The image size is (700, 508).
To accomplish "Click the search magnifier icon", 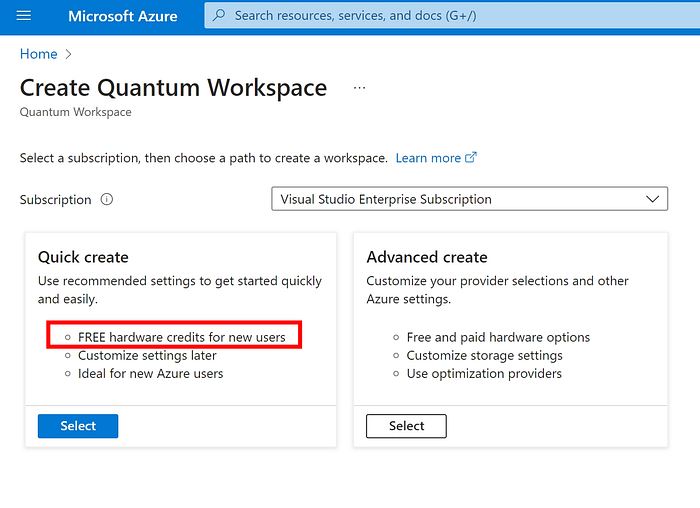I will [x=219, y=15].
